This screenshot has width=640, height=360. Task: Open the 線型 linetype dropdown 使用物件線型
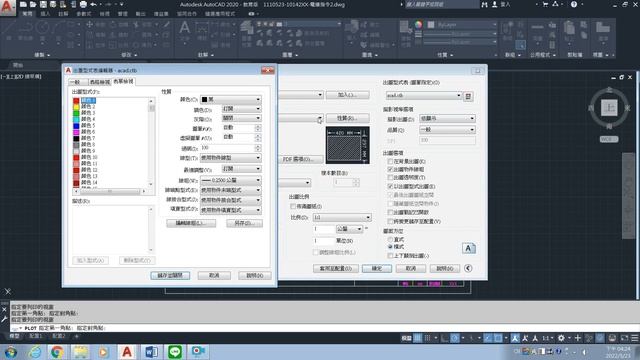231,158
